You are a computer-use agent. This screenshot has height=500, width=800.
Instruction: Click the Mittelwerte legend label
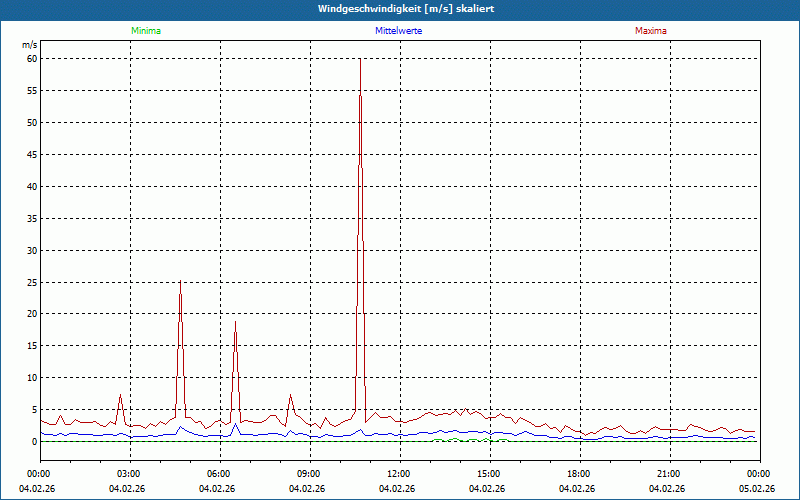tap(398, 31)
